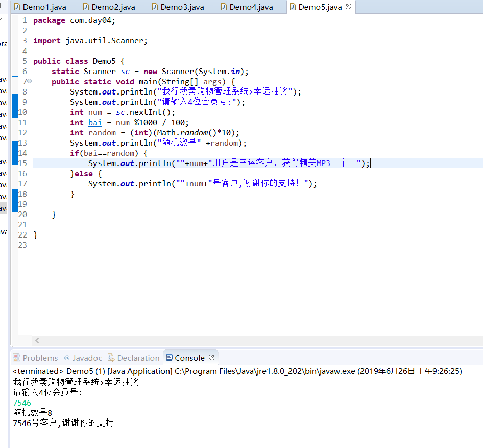Show the Javadoc tab
483x448 pixels.
[87, 358]
